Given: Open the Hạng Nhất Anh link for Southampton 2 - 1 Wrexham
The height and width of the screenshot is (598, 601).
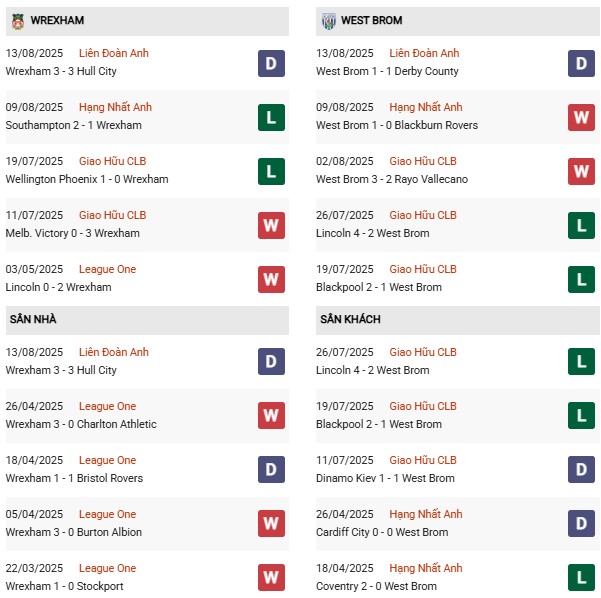Looking at the screenshot, I should tap(115, 107).
